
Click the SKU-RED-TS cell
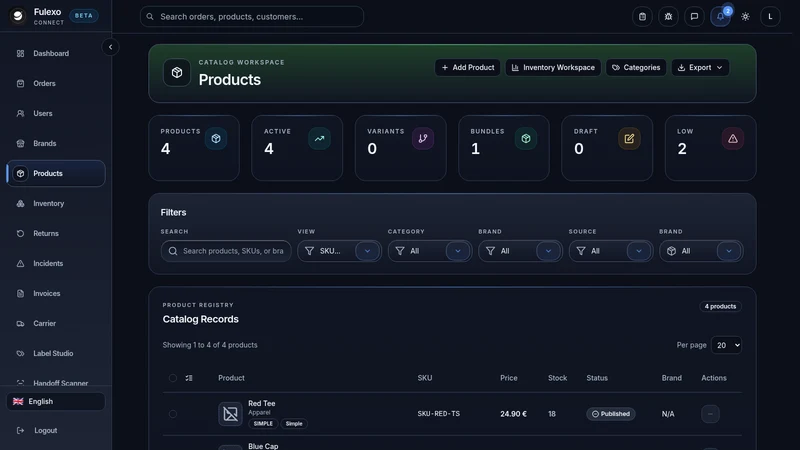[438, 414]
